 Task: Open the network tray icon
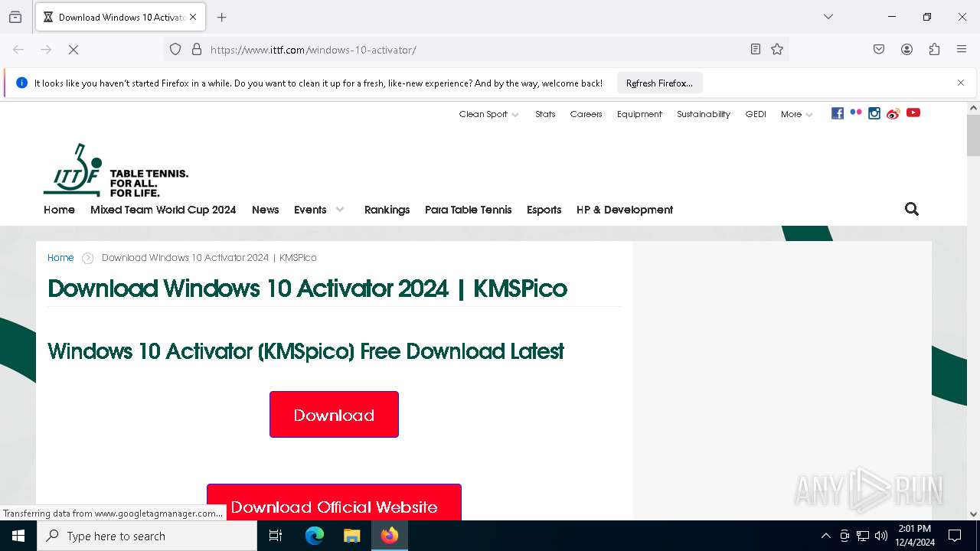(863, 536)
